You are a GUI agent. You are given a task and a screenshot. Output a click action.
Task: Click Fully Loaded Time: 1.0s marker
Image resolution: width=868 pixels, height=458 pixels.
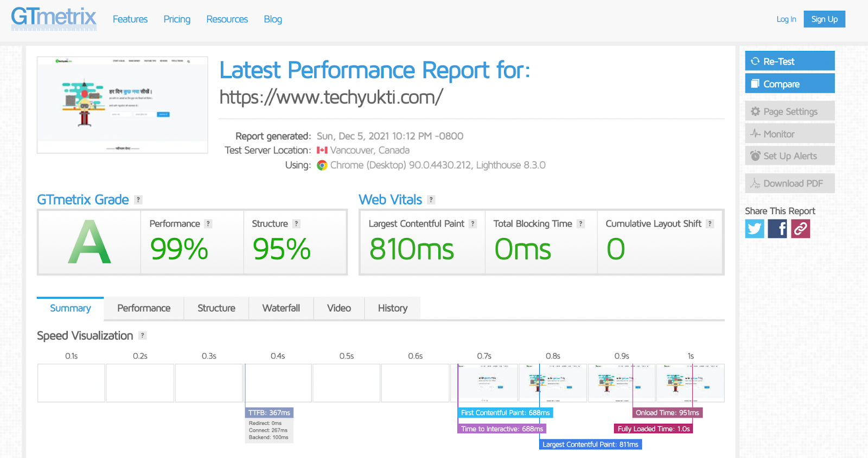click(653, 429)
